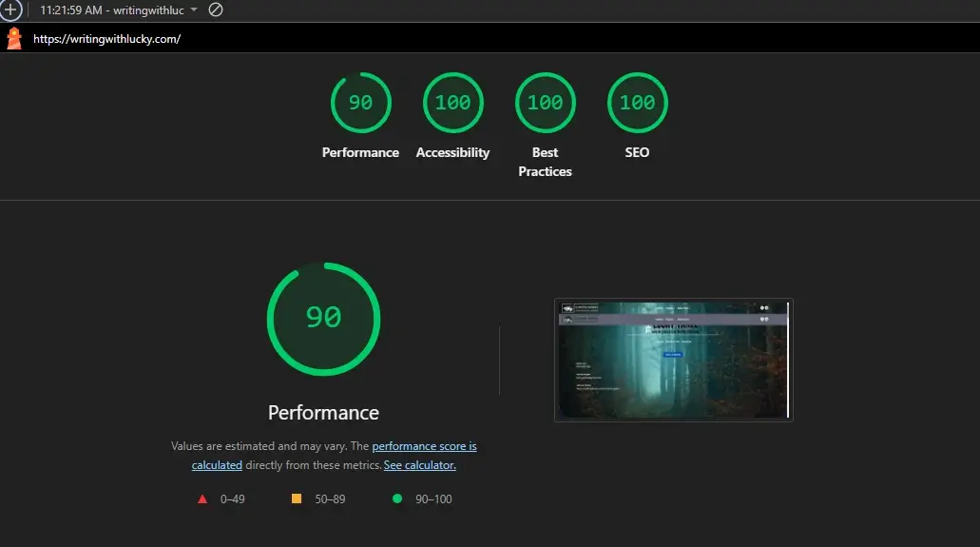Follow the 'See calculator.' link
Image resolution: width=980 pixels, height=547 pixels.
coord(419,465)
